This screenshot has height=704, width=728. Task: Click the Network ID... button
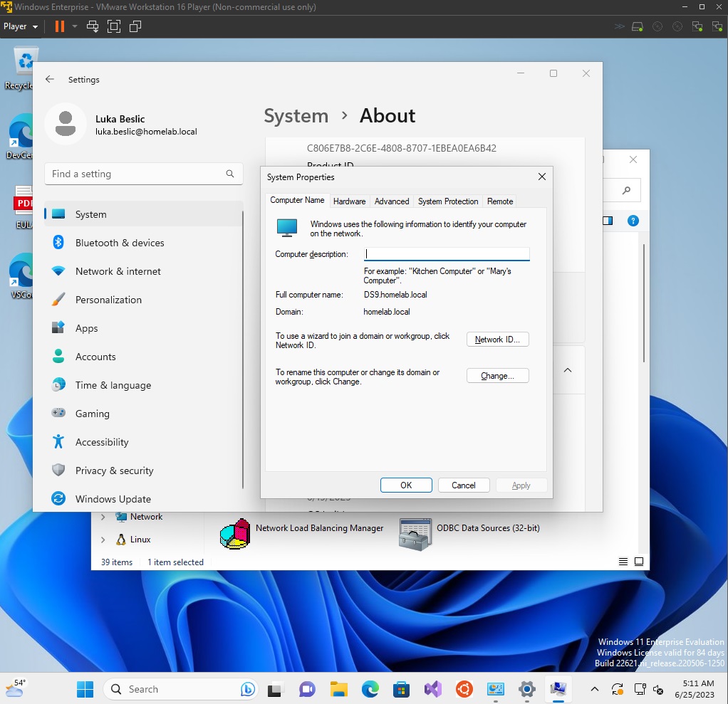coord(497,340)
